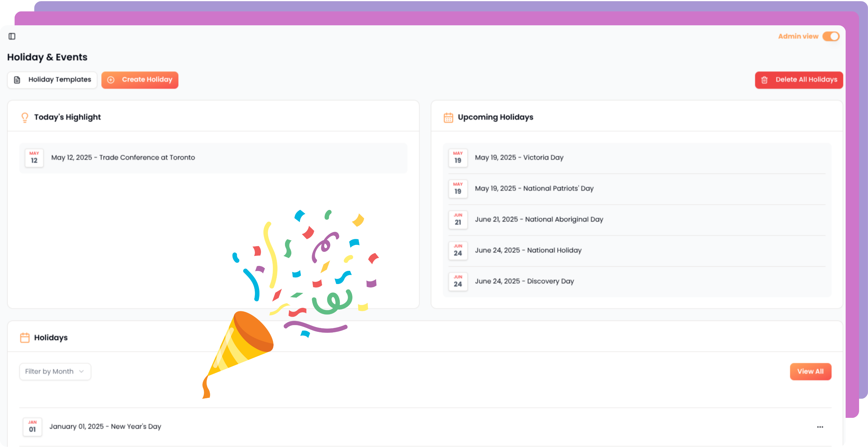Click the MAY 19 badge for National Patriots' Day
Screen dimensions: 868x448
point(458,189)
